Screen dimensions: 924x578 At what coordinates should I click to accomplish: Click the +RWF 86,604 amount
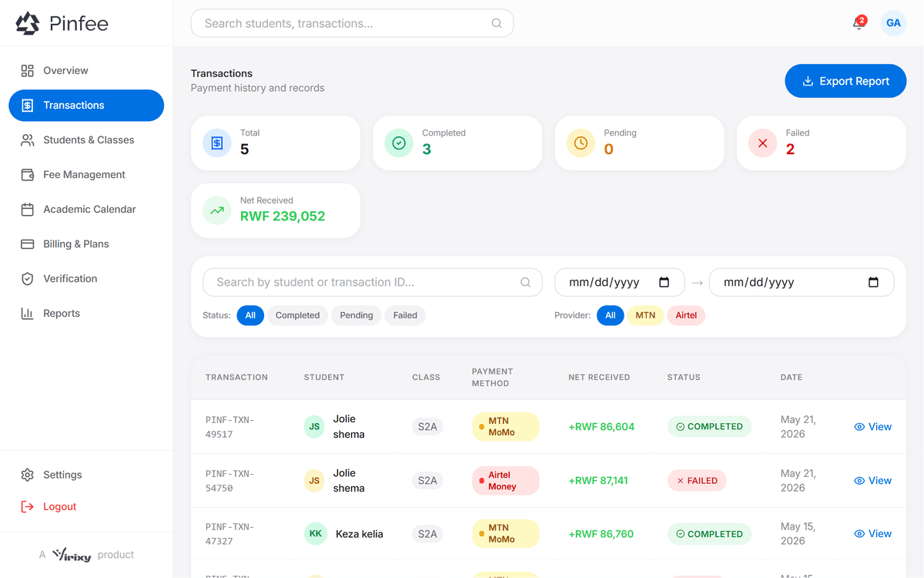[601, 427]
